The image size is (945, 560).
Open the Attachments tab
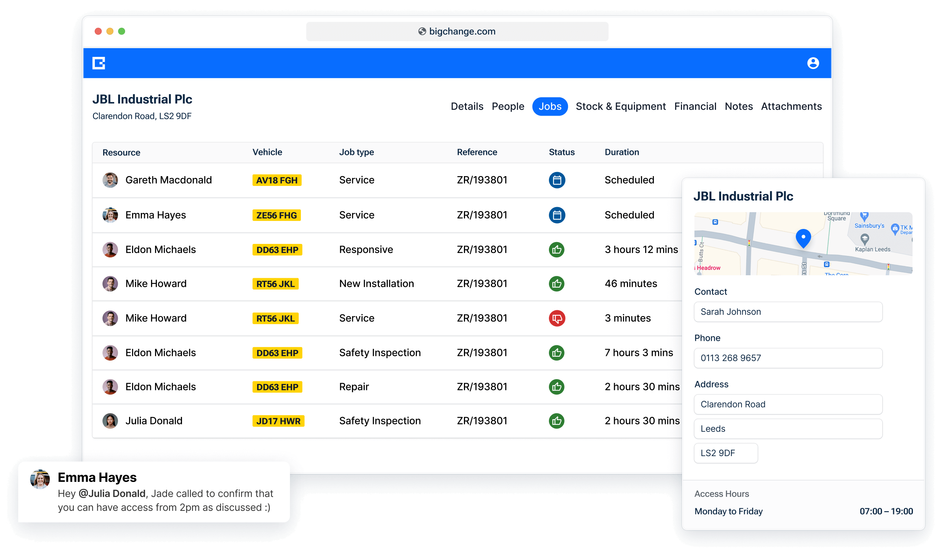tap(791, 106)
